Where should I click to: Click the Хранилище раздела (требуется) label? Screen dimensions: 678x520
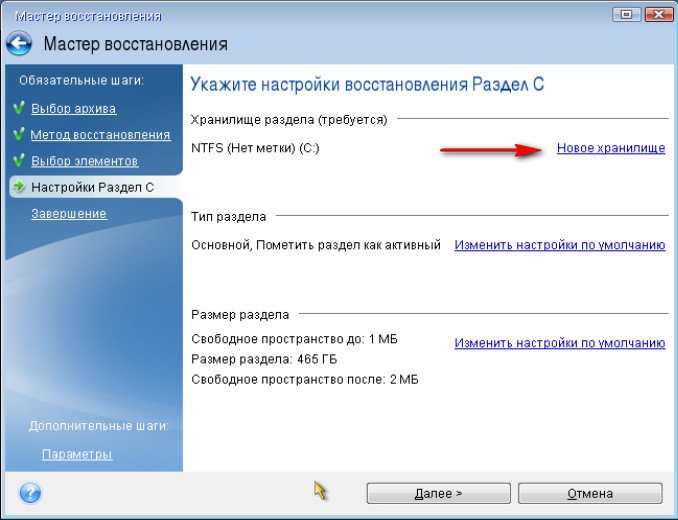289,120
